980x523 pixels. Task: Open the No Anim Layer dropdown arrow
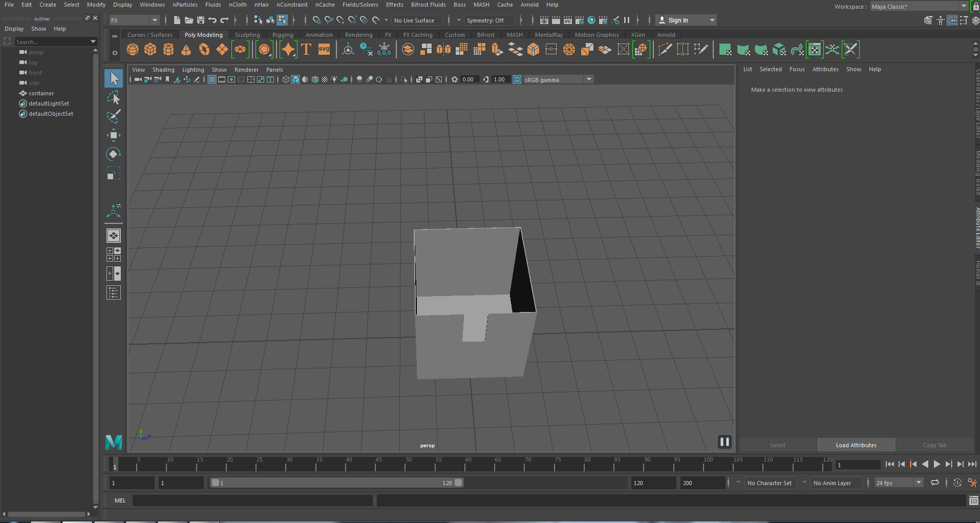click(804, 483)
